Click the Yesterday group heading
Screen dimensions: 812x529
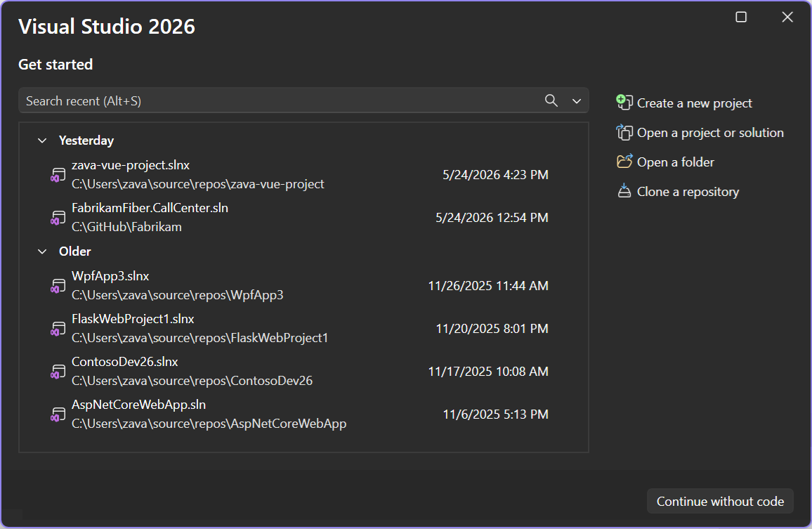coord(86,141)
